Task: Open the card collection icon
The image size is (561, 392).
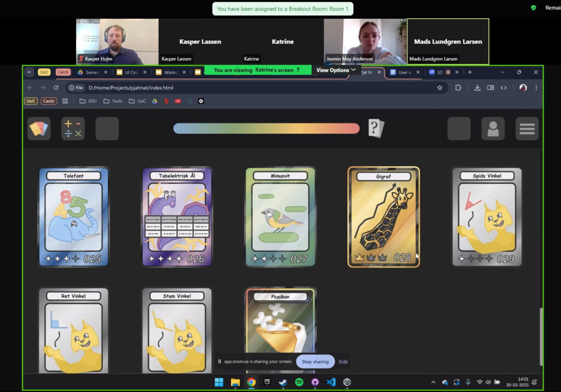Action: pyautogui.click(x=39, y=129)
